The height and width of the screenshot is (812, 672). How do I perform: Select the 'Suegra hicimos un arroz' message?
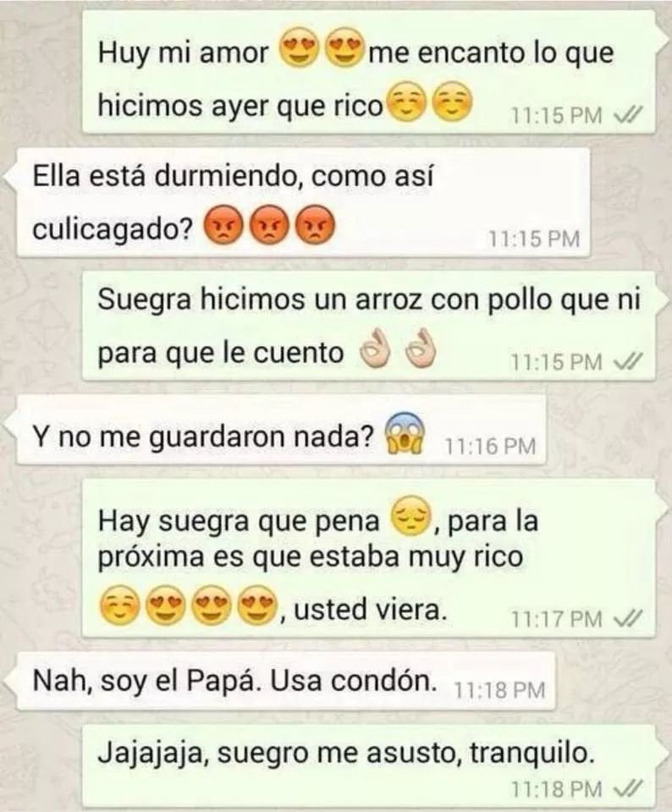368,326
